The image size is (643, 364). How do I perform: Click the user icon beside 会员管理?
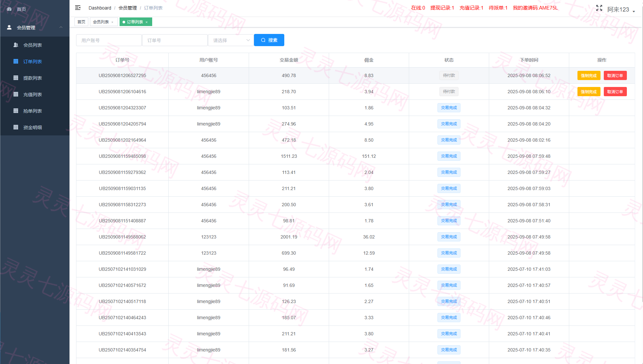pos(10,27)
